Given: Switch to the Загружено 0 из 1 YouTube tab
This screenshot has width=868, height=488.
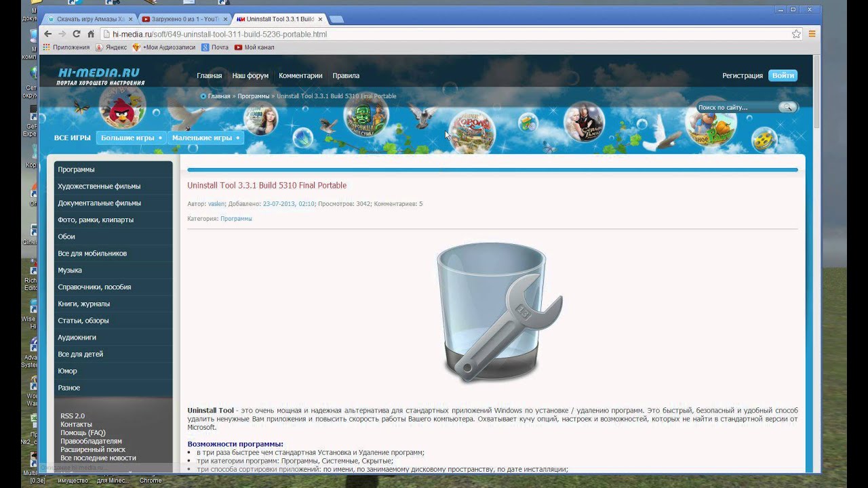Looking at the screenshot, I should 184,19.
